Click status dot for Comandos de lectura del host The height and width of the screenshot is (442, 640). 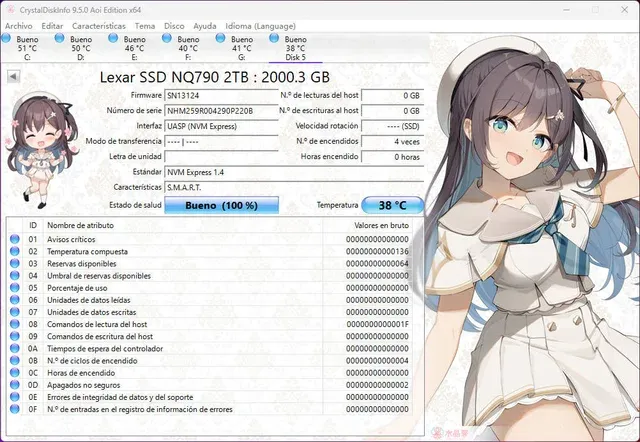pyautogui.click(x=15, y=324)
